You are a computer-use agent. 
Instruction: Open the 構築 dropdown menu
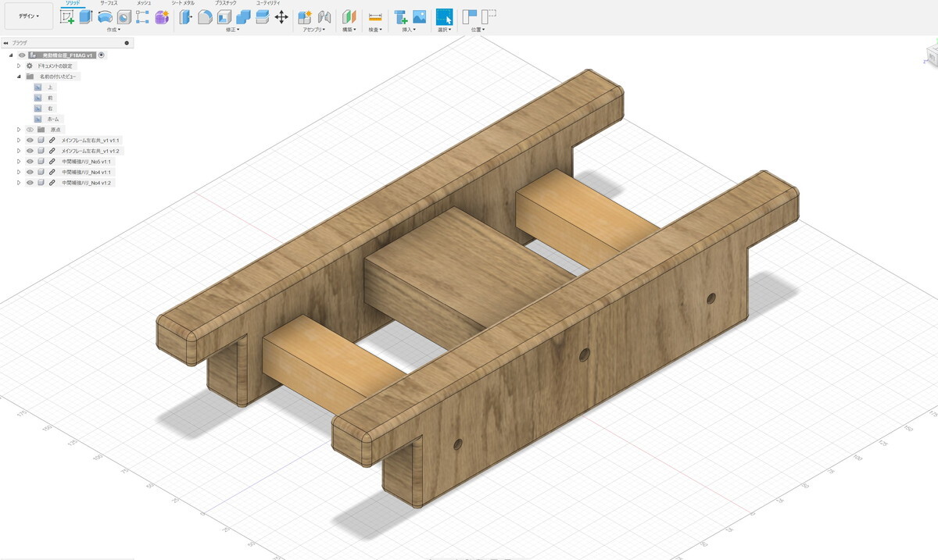point(349,30)
